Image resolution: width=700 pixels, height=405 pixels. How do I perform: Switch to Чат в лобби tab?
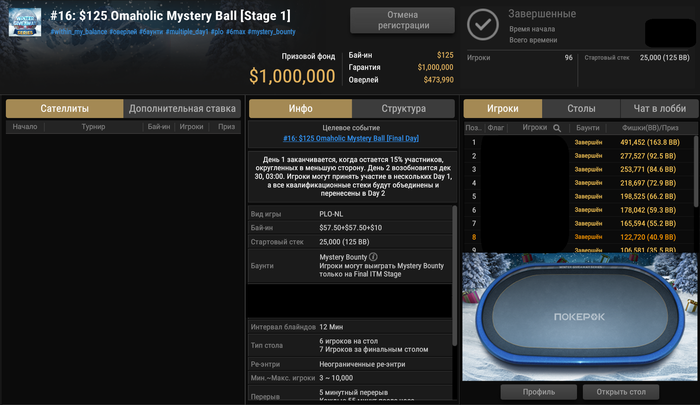(x=659, y=109)
